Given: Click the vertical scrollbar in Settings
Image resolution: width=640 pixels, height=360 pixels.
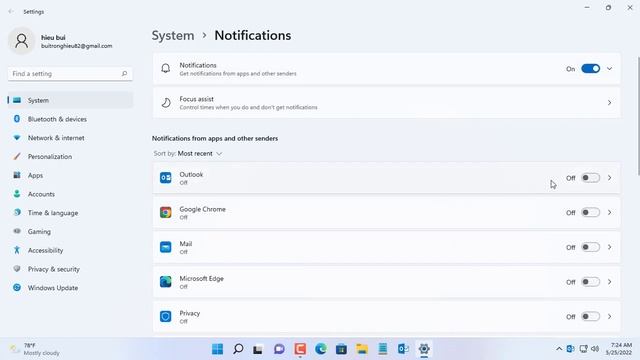Looking at the screenshot, I should [638, 117].
